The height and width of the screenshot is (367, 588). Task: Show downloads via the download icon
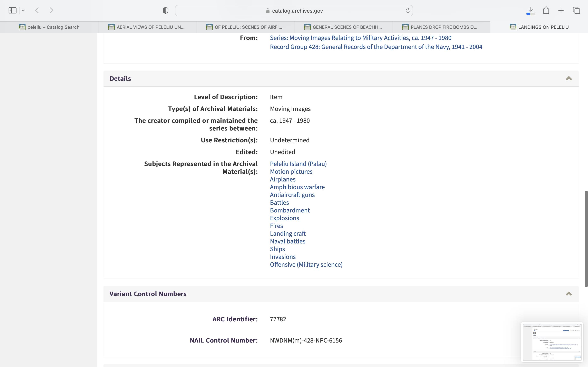click(x=531, y=10)
